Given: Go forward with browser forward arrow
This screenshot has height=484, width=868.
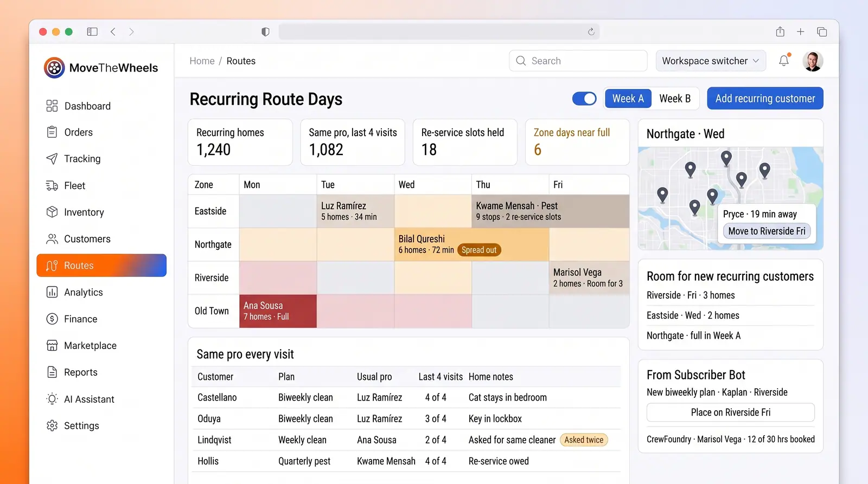Looking at the screenshot, I should [131, 32].
